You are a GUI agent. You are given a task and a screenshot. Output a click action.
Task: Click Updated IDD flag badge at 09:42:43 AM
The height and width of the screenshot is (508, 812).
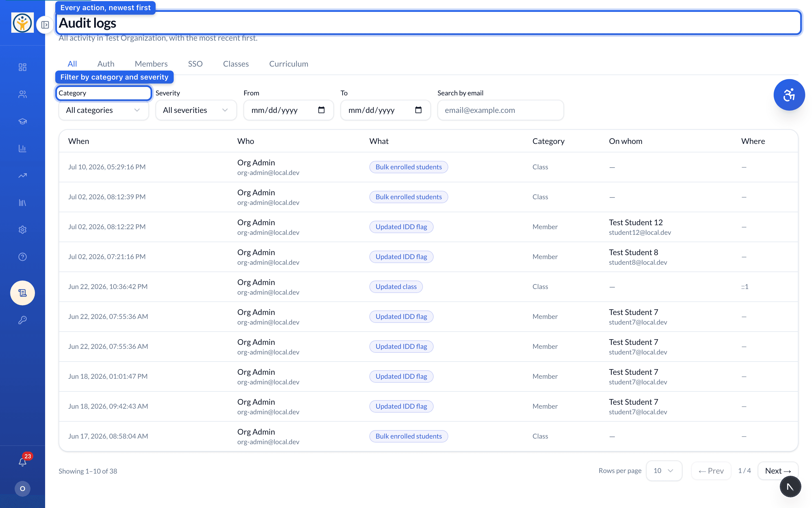tap(401, 406)
